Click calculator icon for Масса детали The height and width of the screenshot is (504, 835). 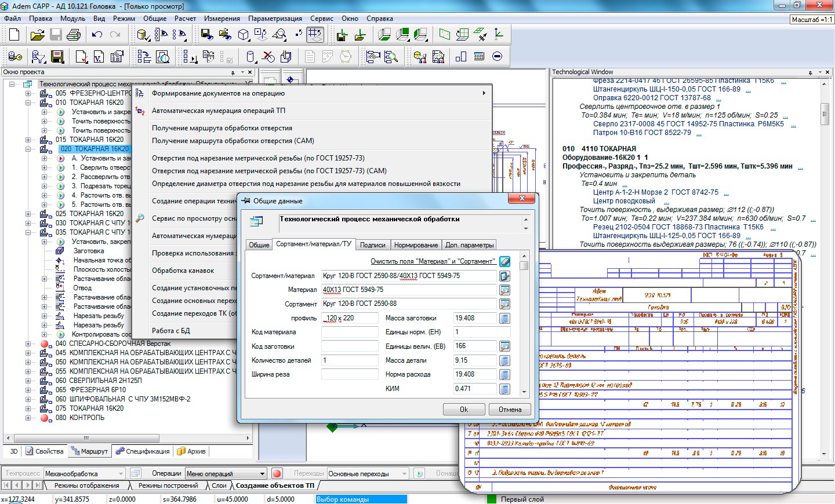click(x=504, y=360)
